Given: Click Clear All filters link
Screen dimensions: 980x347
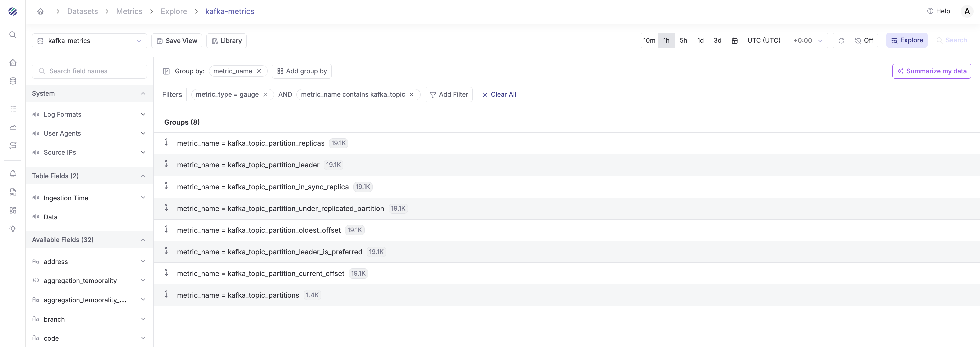Looking at the screenshot, I should tap(499, 94).
